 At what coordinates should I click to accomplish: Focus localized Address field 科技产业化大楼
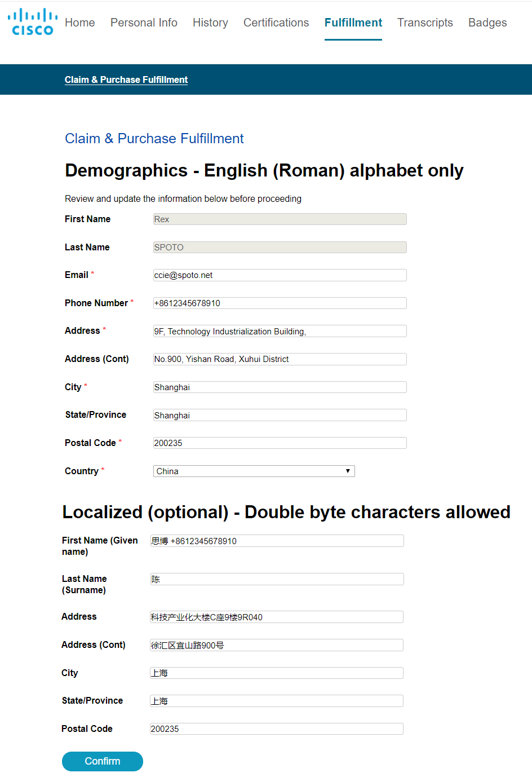click(x=277, y=617)
